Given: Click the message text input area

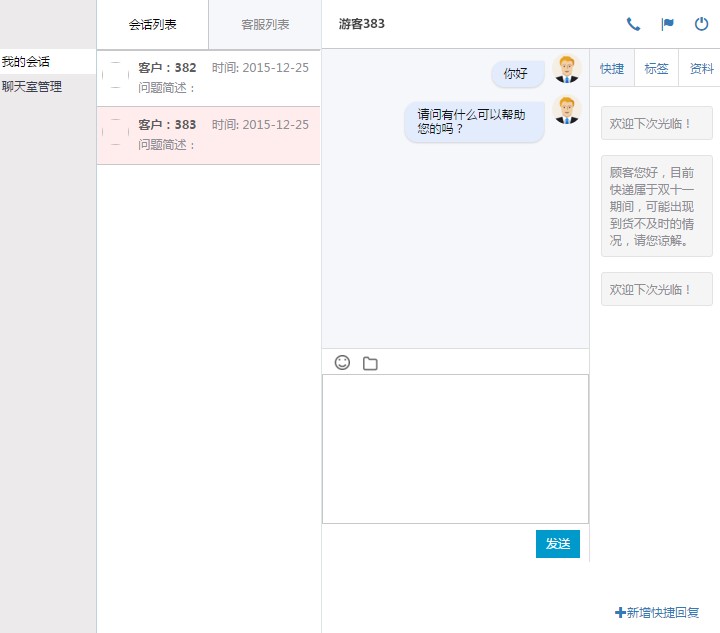Looking at the screenshot, I should point(455,449).
